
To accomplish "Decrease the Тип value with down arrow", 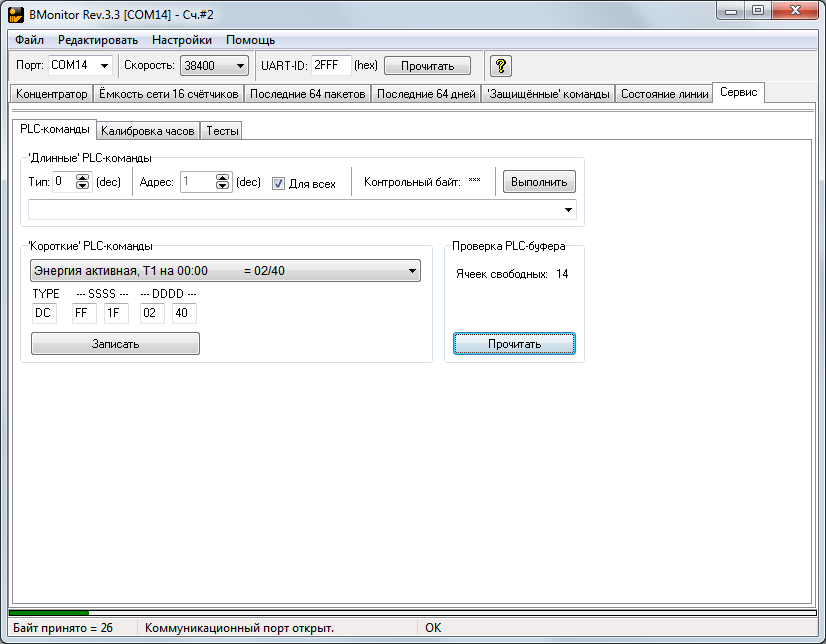I will pos(82,185).
